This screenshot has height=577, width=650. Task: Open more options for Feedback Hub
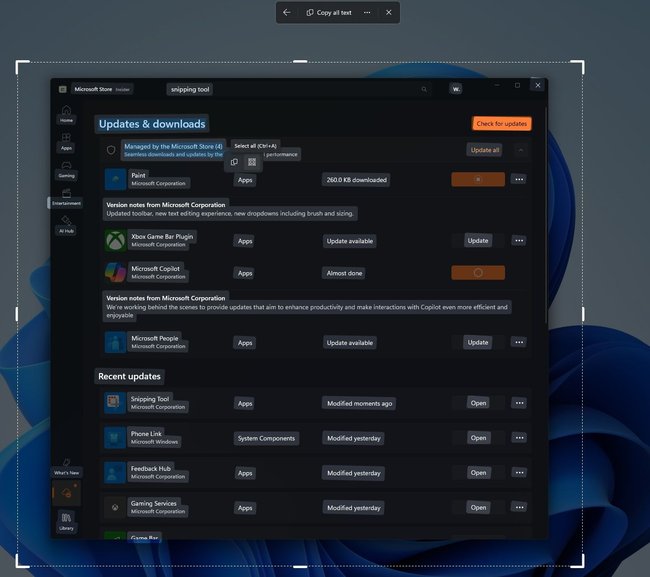tap(519, 473)
